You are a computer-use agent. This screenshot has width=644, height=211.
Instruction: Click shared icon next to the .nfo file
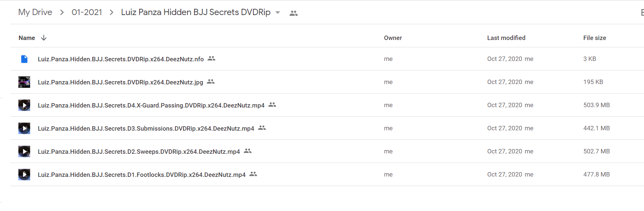point(212,58)
